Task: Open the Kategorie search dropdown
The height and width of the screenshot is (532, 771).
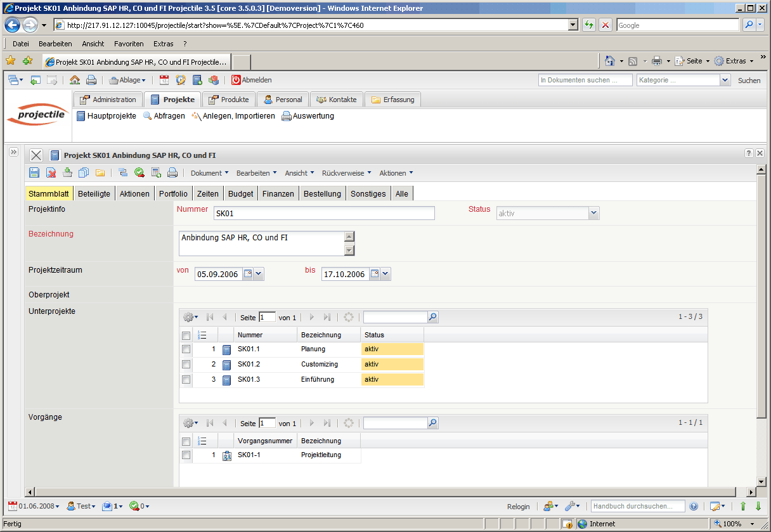Action: click(725, 81)
